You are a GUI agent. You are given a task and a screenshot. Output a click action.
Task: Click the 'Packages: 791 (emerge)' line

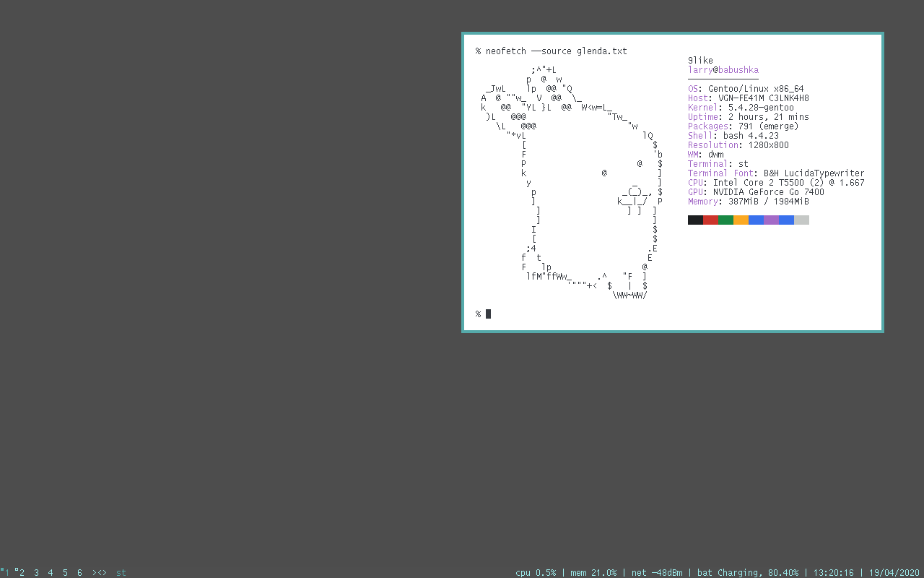(744, 126)
